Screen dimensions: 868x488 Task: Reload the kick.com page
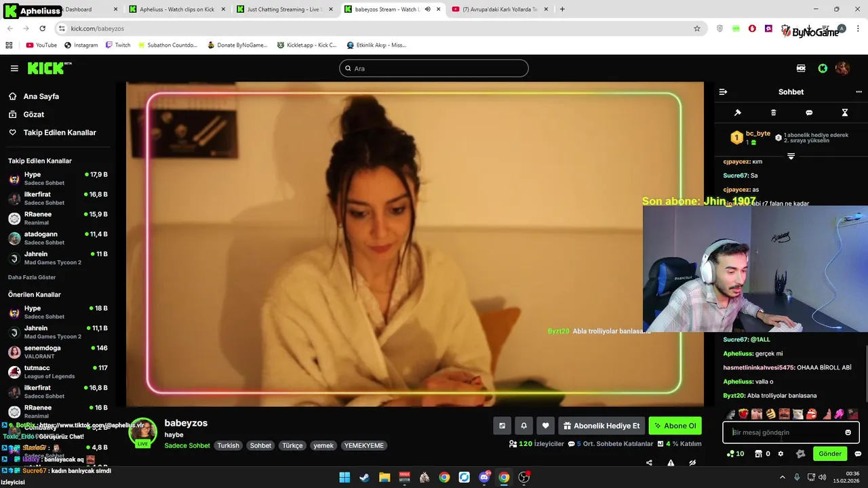click(x=43, y=28)
